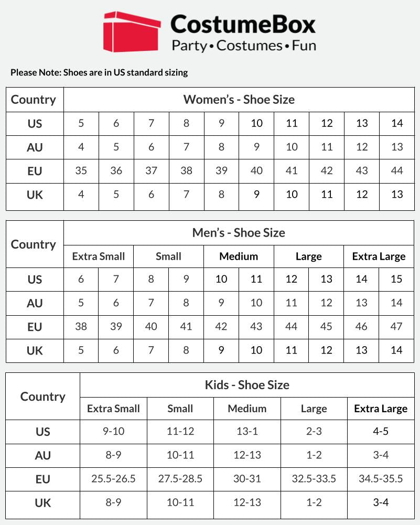Screen dimensions: 420x525
Task: Select the Party Costumes Fun tagline
Action: tap(244, 46)
